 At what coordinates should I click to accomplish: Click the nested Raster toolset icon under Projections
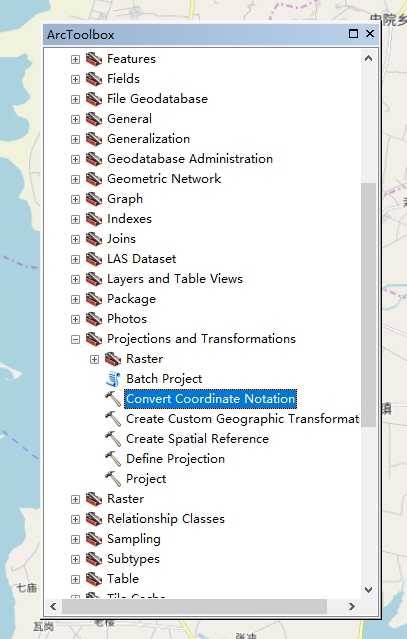pos(113,359)
